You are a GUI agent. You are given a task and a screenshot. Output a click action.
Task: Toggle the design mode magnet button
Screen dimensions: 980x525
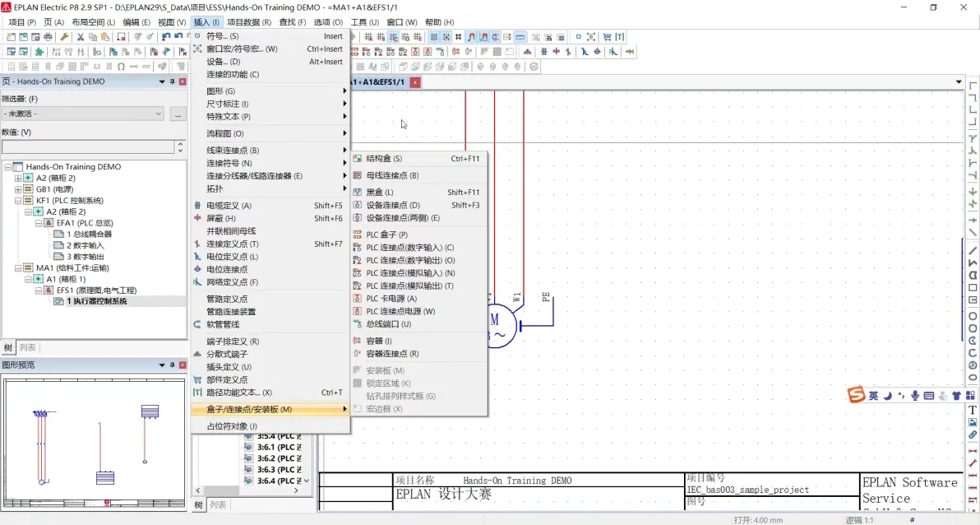tap(483, 37)
